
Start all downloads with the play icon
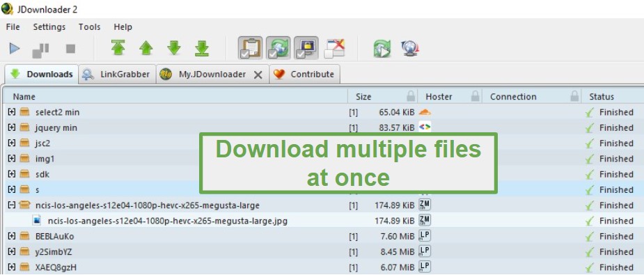point(15,49)
